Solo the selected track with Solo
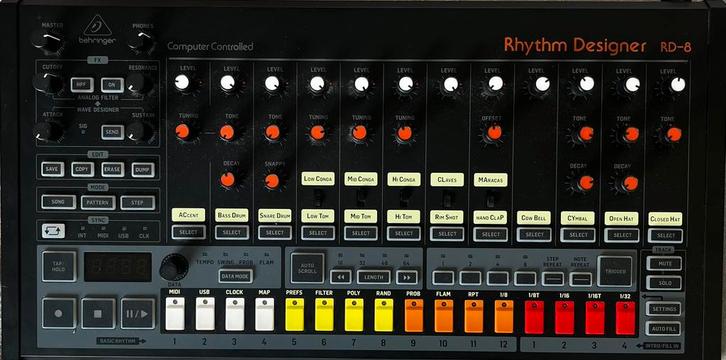Image resolution: width=726 pixels, height=360 pixels. coord(664,283)
